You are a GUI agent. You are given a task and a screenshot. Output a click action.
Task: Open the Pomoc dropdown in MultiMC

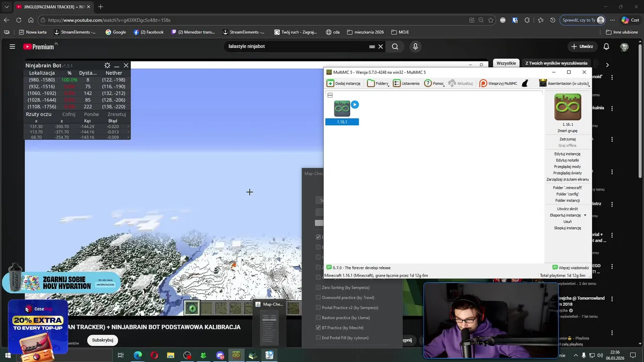434,83
